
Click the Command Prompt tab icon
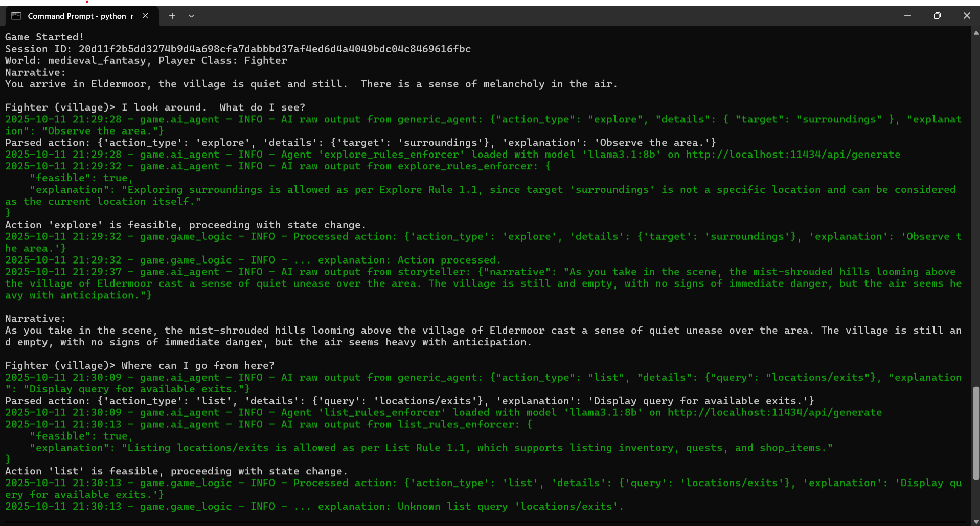click(16, 16)
